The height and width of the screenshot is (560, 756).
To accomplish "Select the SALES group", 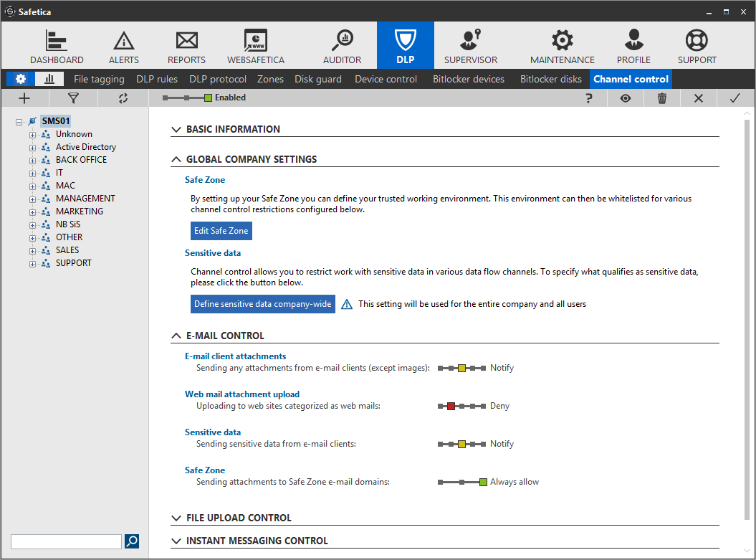I will 67,250.
